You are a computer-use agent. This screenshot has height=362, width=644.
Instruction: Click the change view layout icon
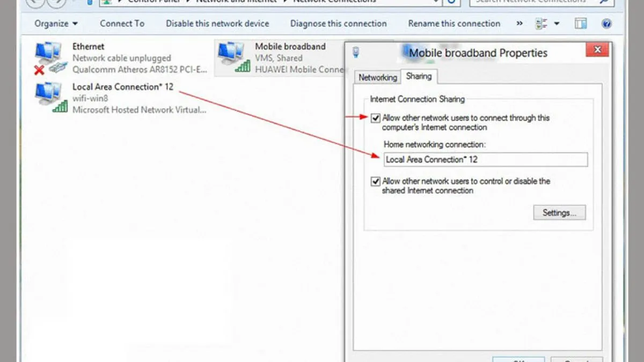tap(541, 24)
